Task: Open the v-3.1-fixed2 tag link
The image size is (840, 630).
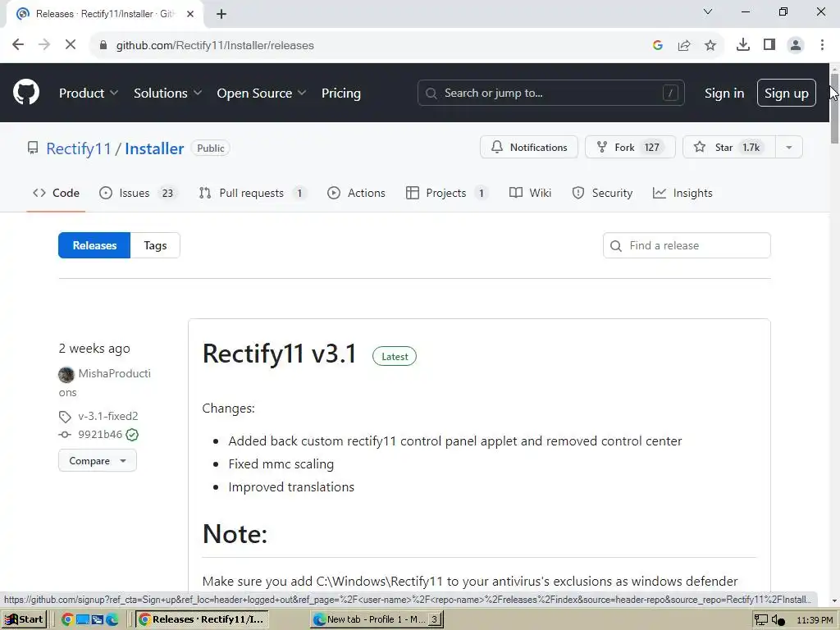Action: pos(107,416)
